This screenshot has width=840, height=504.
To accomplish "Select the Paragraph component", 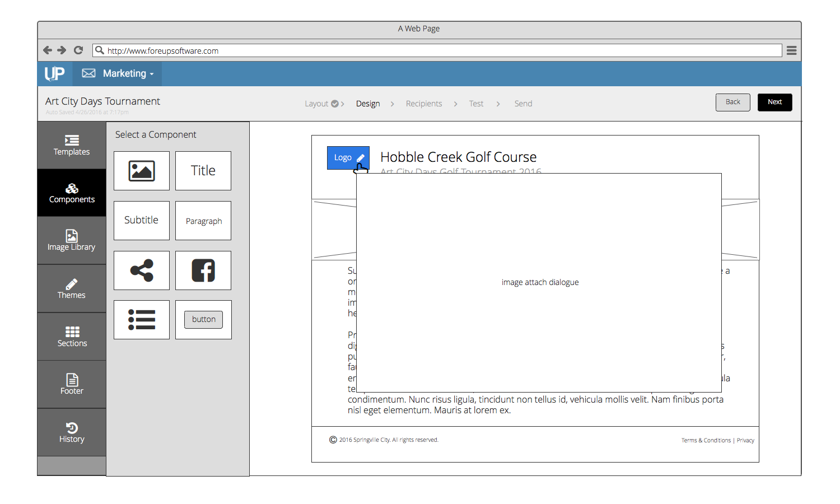I will pyautogui.click(x=203, y=221).
